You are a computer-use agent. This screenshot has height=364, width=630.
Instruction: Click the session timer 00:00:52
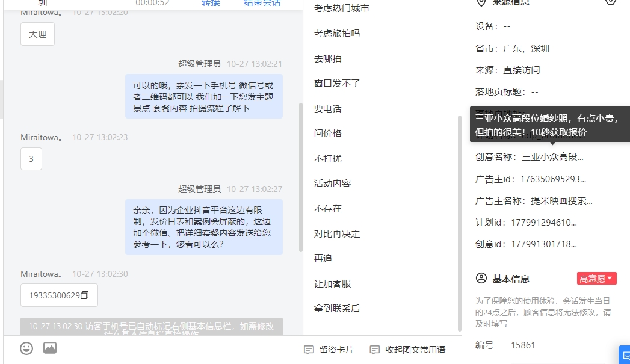click(x=152, y=3)
